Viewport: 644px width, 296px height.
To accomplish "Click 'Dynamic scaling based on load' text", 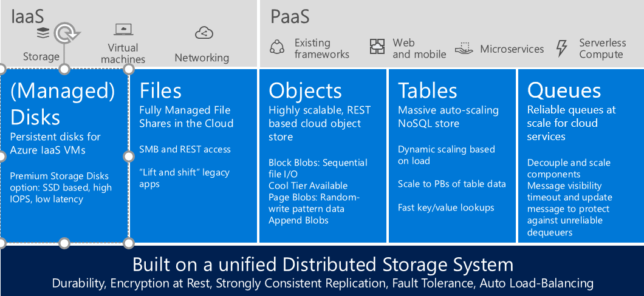I will click(x=447, y=155).
